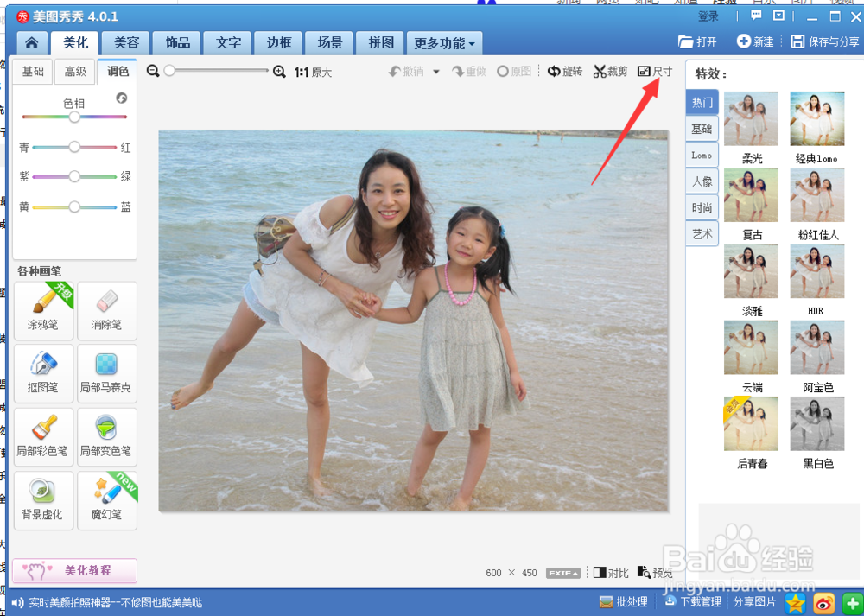Adjust the 色相 hue slider handle
The image size is (864, 616).
[74, 117]
